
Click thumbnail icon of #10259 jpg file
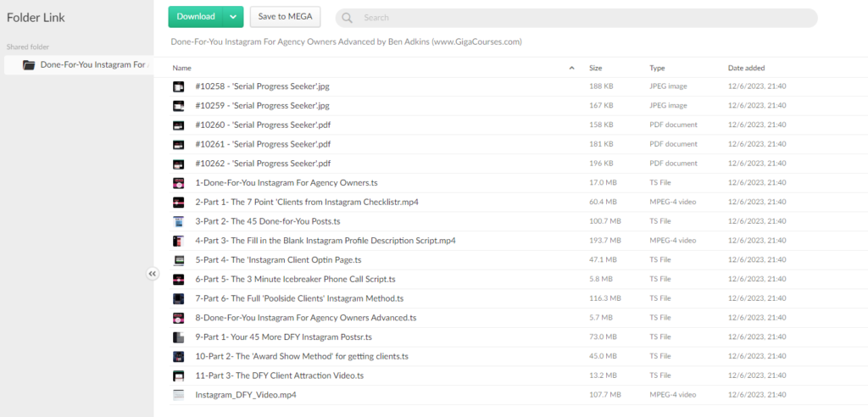(178, 105)
